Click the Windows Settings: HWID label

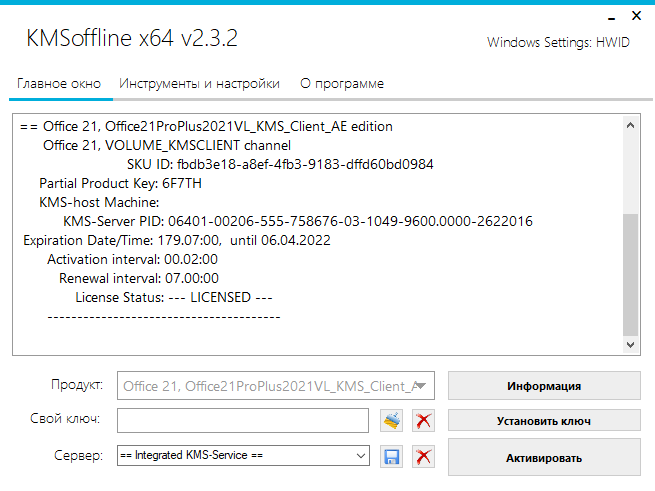pyautogui.click(x=559, y=43)
